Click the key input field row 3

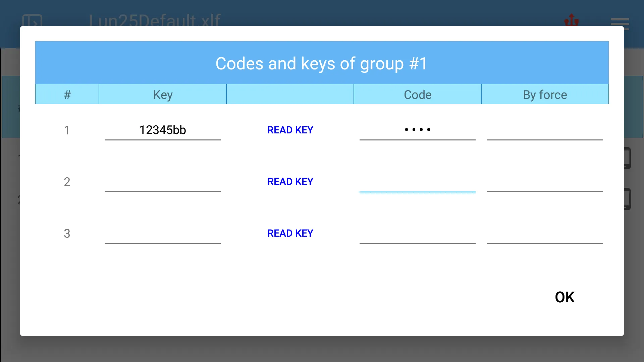163,233
